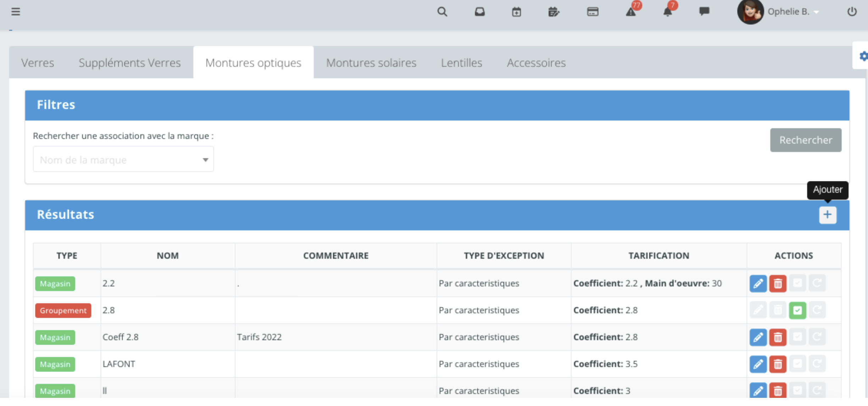Switch to the Montures solaires tab

coord(371,63)
